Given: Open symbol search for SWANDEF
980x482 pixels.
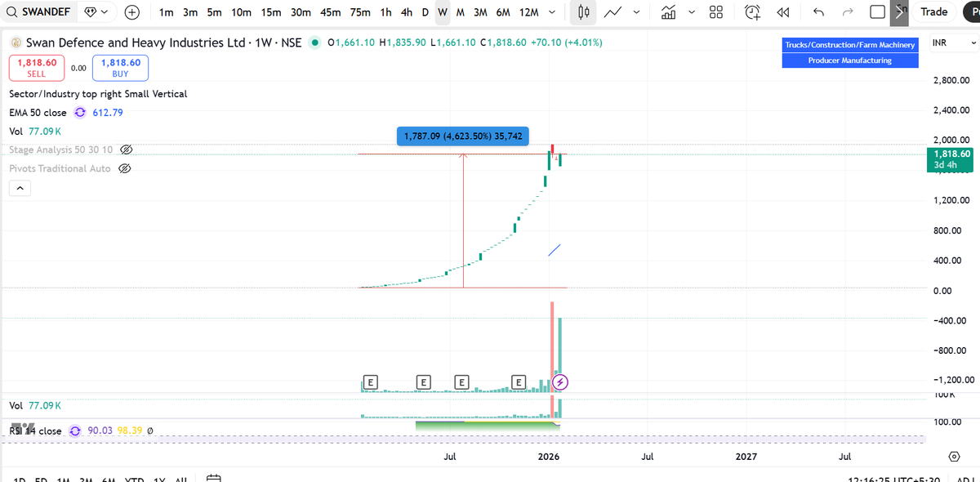Looking at the screenshot, I should coord(38,12).
